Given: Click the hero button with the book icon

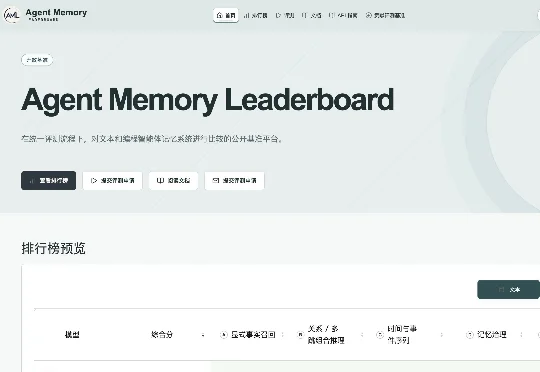Looking at the screenshot, I should click(174, 180).
